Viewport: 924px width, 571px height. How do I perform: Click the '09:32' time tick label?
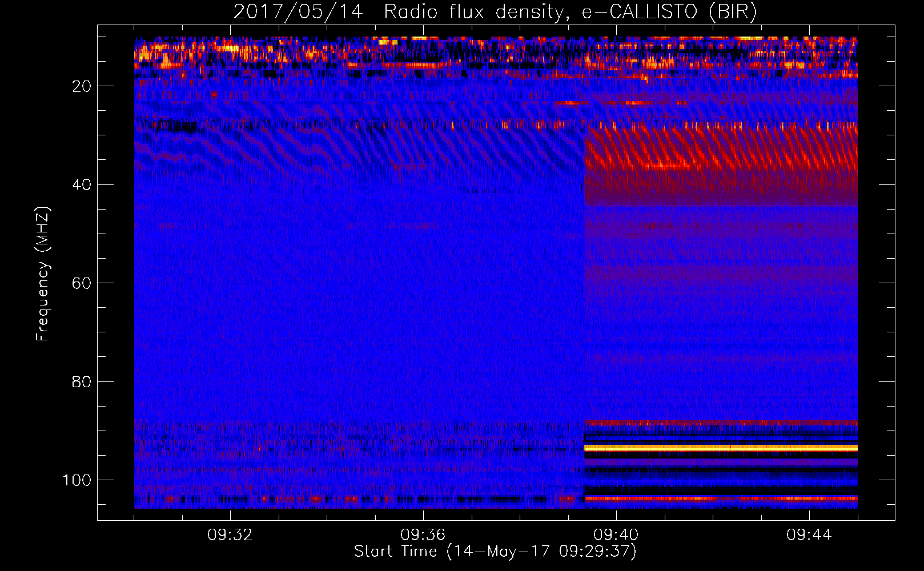pos(230,535)
